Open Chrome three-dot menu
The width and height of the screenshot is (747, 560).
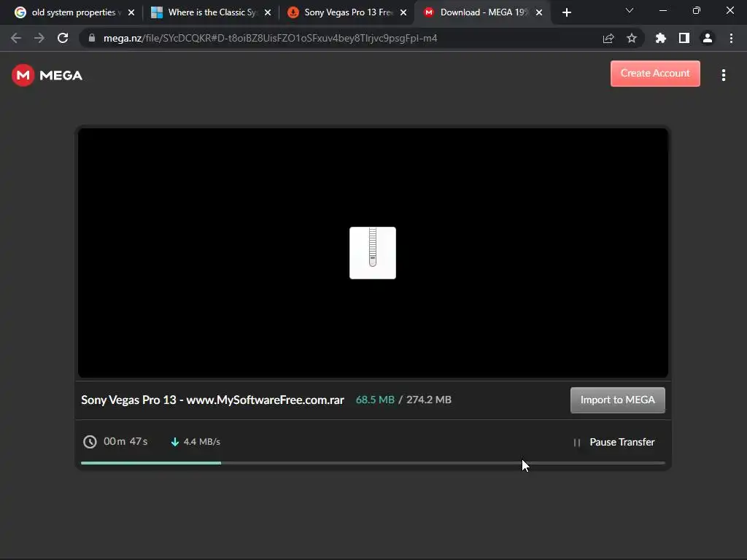731,38
